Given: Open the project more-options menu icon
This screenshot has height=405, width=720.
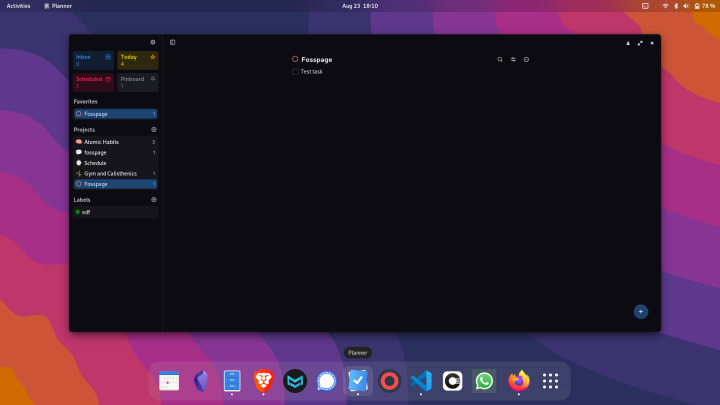Looking at the screenshot, I should click(x=526, y=59).
